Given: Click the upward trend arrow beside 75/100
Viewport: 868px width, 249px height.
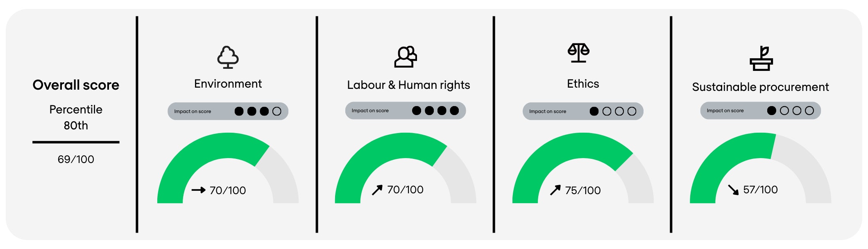Looking at the screenshot, I should point(555,190).
